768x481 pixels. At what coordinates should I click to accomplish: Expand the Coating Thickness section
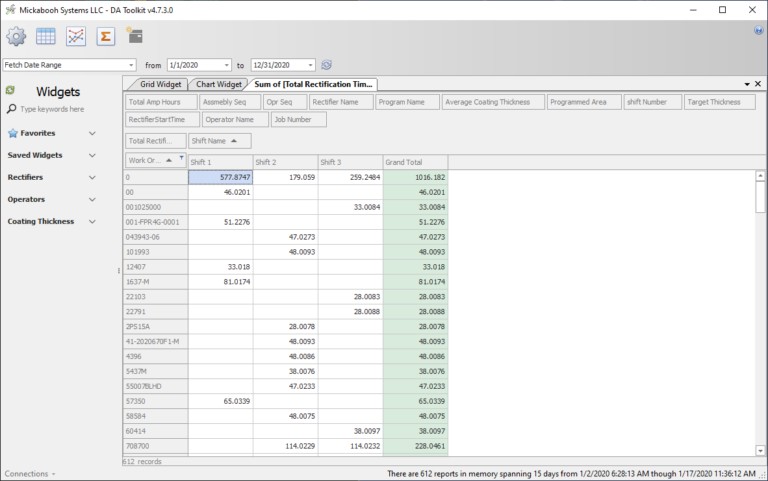[x=92, y=221]
